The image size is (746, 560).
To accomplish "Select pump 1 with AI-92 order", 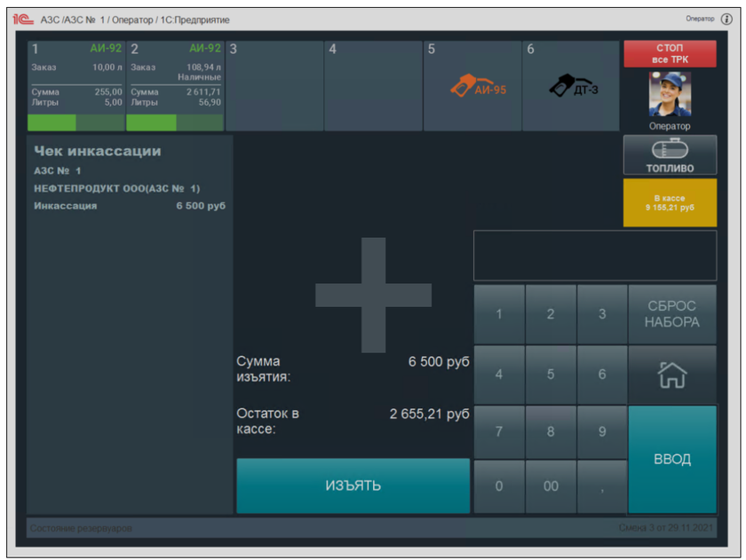I will tap(76, 85).
